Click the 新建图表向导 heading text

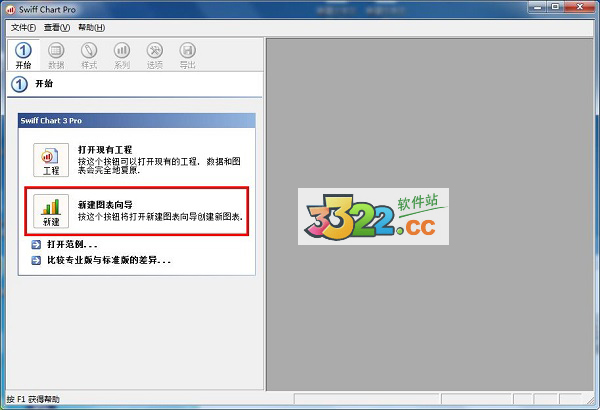105,205
